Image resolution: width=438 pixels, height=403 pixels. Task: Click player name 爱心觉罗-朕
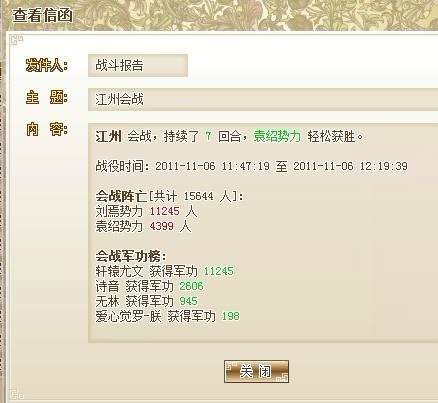coord(128,316)
